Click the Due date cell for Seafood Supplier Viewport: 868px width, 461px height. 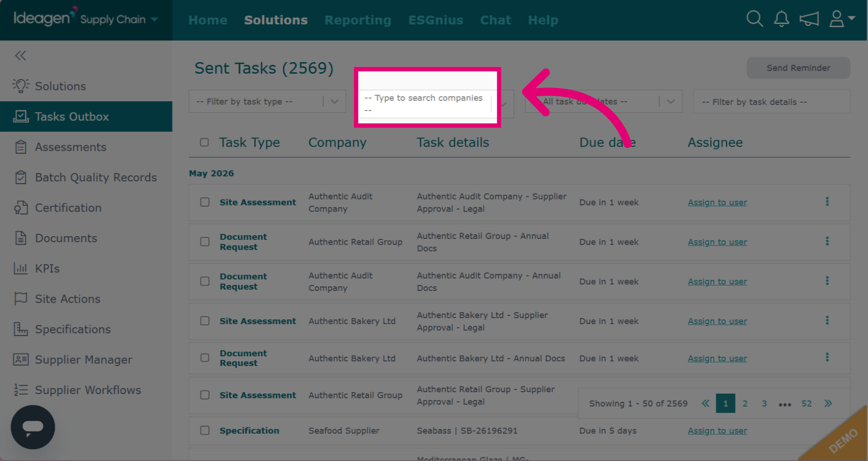[x=608, y=431]
